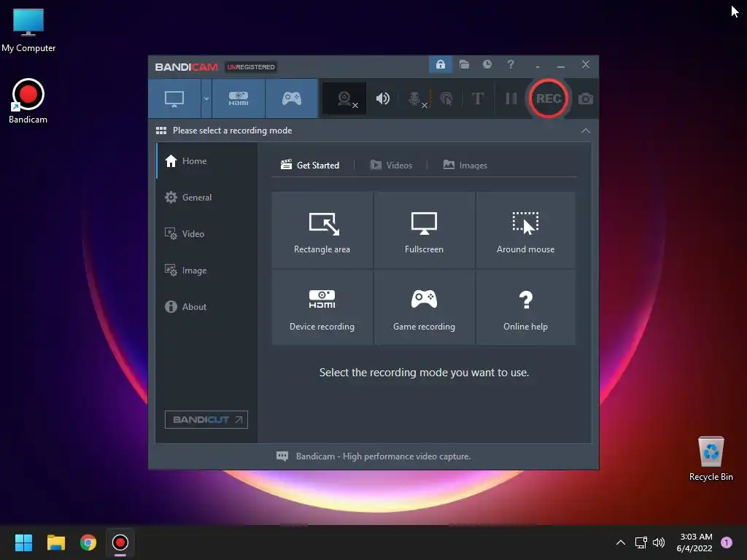
Task: Click the Bandicam high performance status text
Action: (383, 456)
